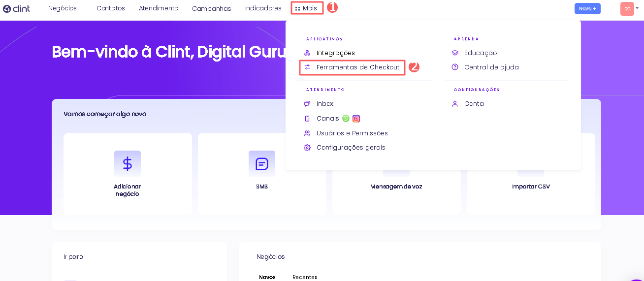The height and width of the screenshot is (281, 644).
Task: Open Canais
Action: tap(328, 119)
